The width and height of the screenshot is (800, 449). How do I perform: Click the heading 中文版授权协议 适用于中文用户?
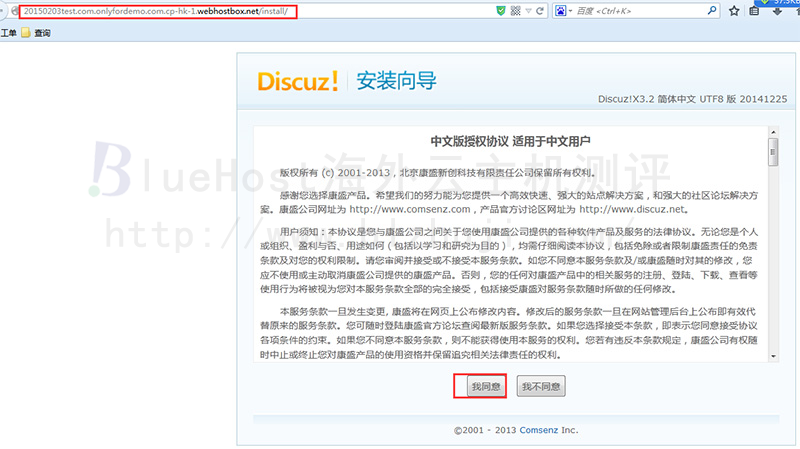[510, 141]
